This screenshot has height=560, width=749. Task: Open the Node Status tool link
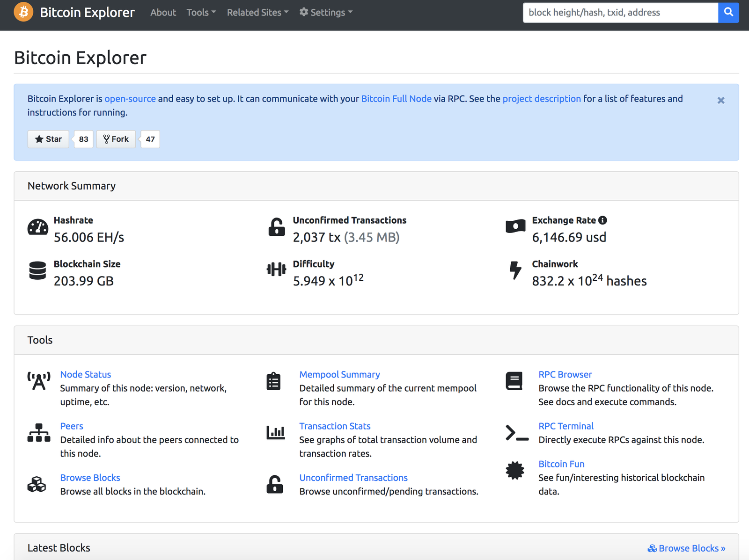point(86,374)
